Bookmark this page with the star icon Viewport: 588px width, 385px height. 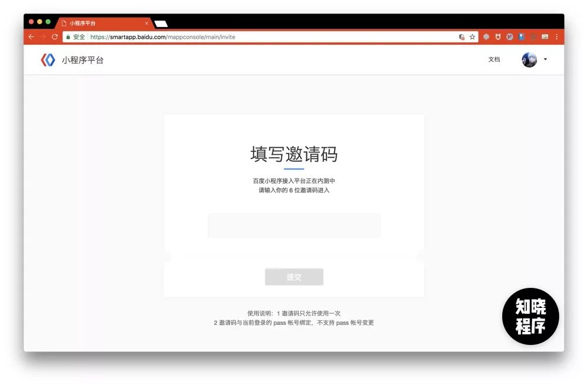tap(472, 36)
